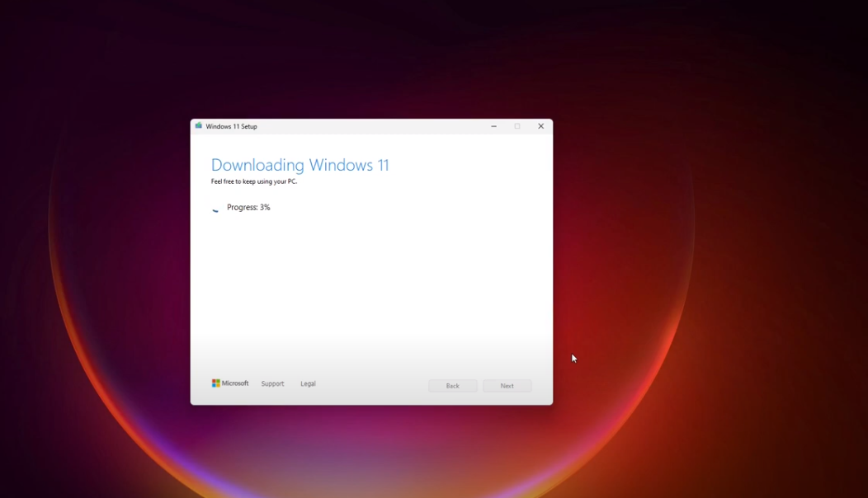Click the spinning progress indicator
Viewport: 868px width, 498px height.
coord(216,209)
